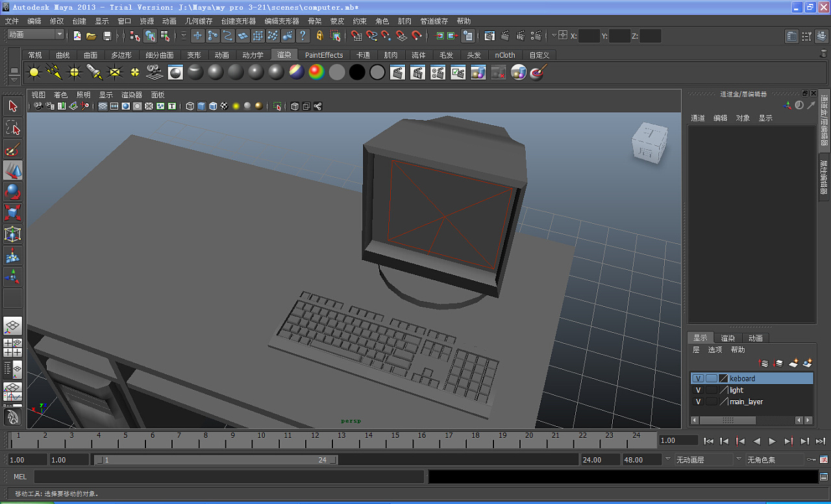
Task: Click the New Scene icon
Action: pyautogui.click(x=77, y=36)
